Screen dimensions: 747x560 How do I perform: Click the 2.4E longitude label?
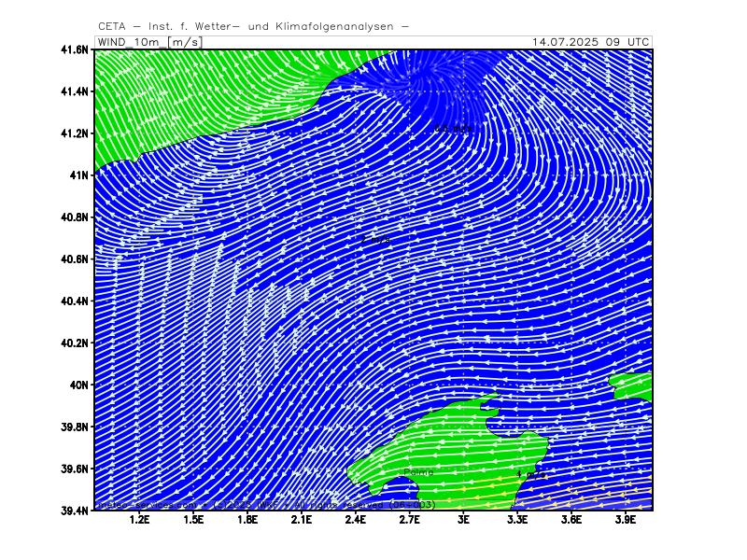[356, 519]
